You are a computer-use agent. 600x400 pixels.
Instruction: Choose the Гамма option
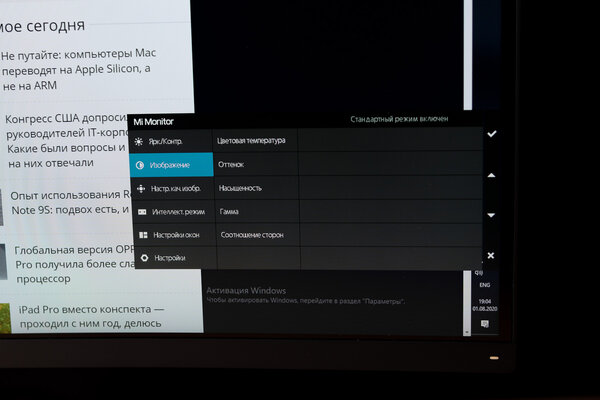tap(258, 211)
